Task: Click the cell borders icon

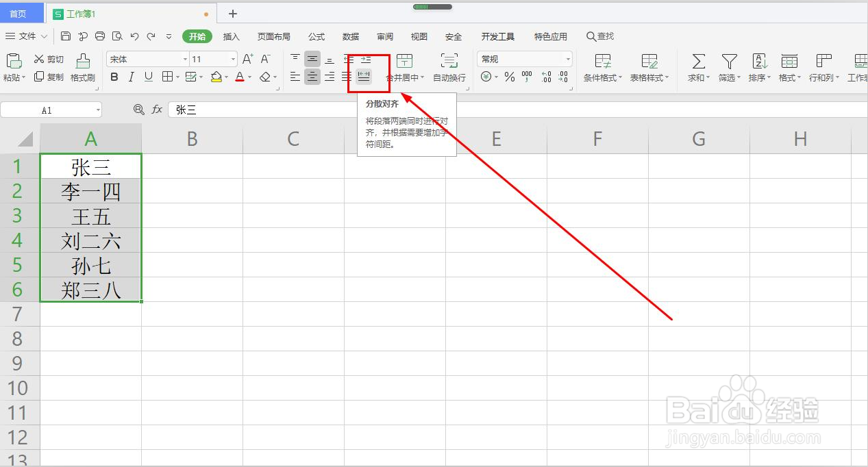Action: pyautogui.click(x=166, y=77)
